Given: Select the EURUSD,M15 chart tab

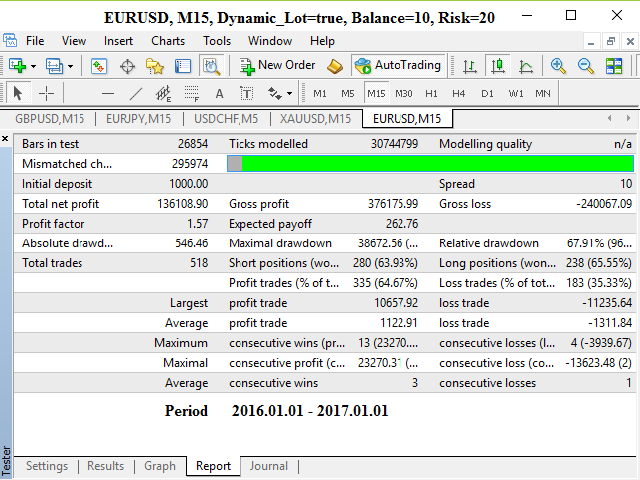Looking at the screenshot, I should coord(407,119).
